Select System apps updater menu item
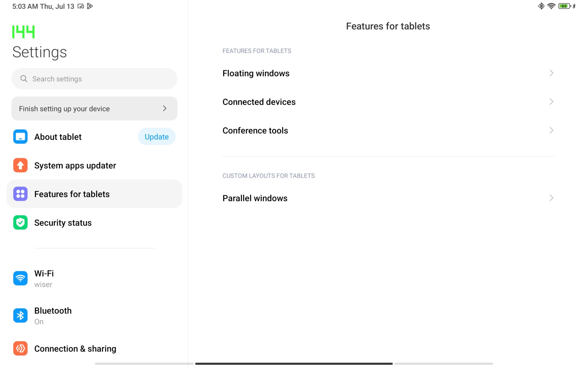Image resolution: width=588 pixels, height=368 pixels. point(75,166)
